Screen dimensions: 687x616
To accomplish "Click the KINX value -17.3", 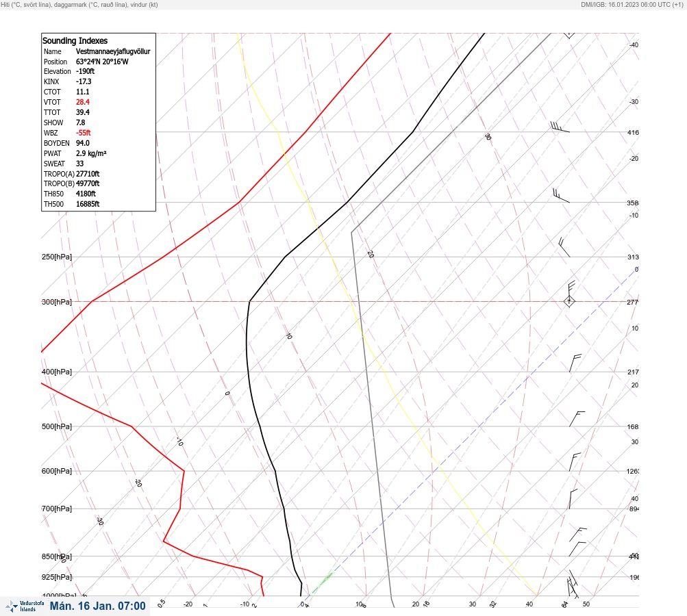I will click(x=84, y=81).
